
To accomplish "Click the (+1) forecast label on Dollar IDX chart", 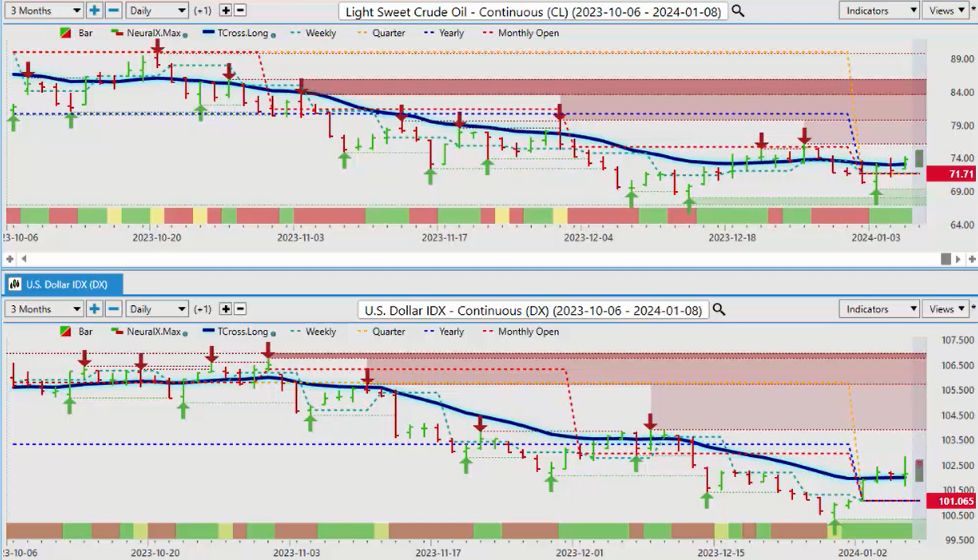I will 204,309.
